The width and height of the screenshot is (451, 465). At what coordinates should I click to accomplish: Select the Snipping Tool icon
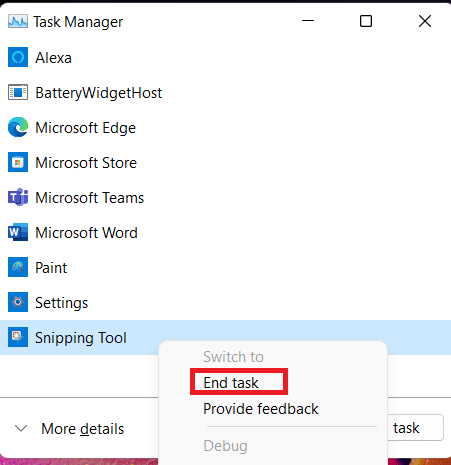(18, 337)
